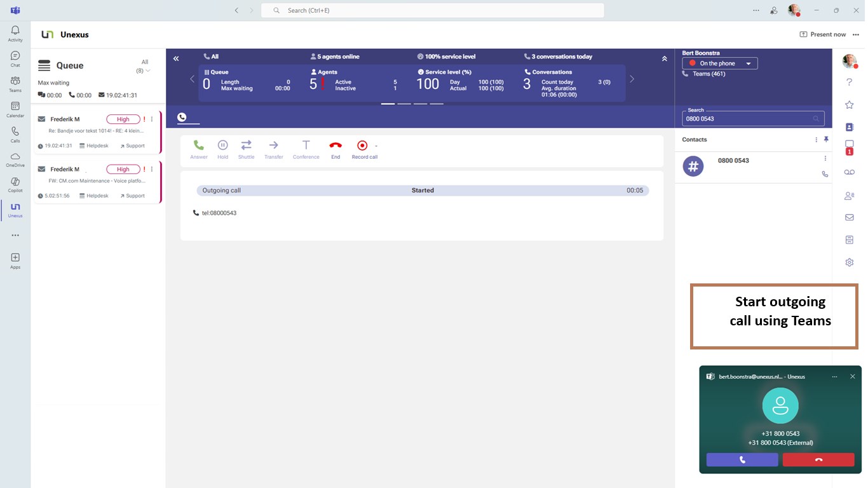Viewport: 868px width, 488px height.
Task: Start a Conference call
Action: tap(306, 149)
